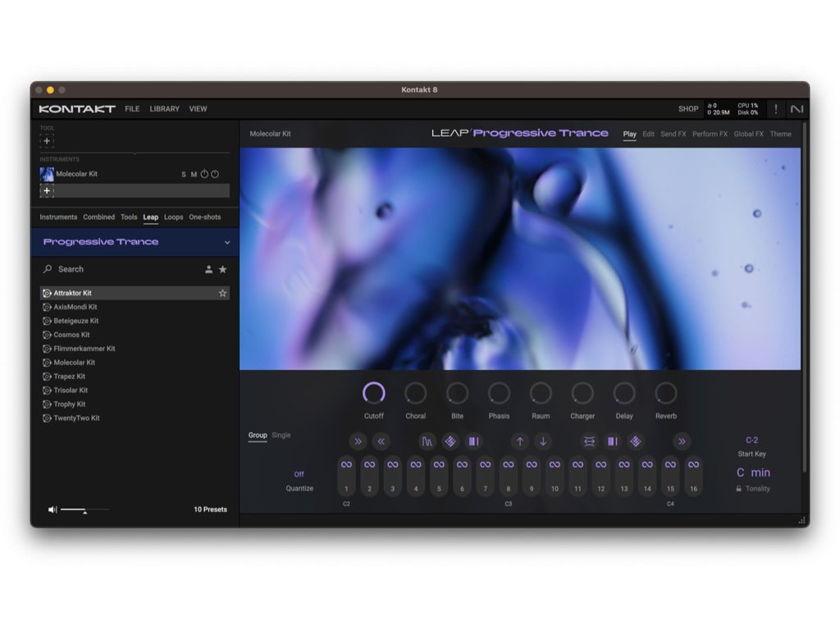Toggle loop icon on pad 8
This screenshot has height=630, width=840.
(509, 464)
